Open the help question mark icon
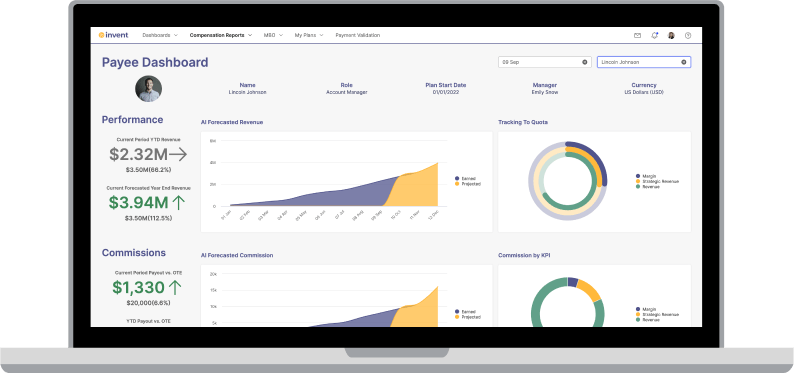 coord(688,35)
